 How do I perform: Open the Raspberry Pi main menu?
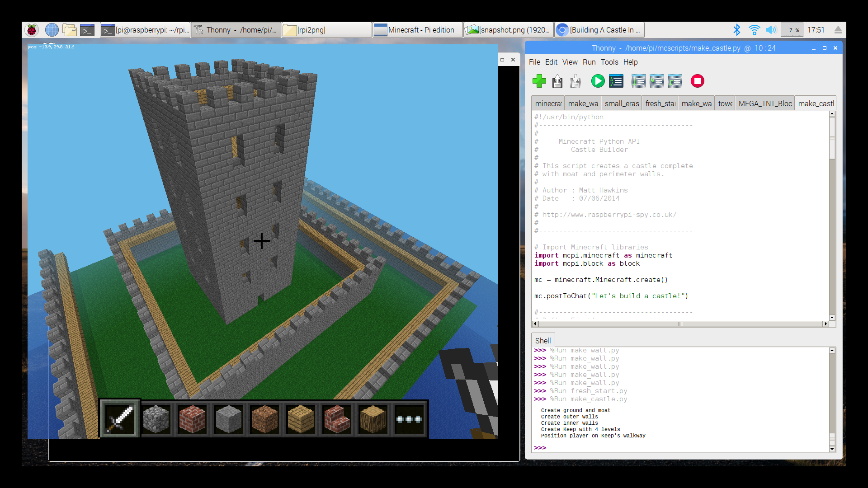pos(32,30)
